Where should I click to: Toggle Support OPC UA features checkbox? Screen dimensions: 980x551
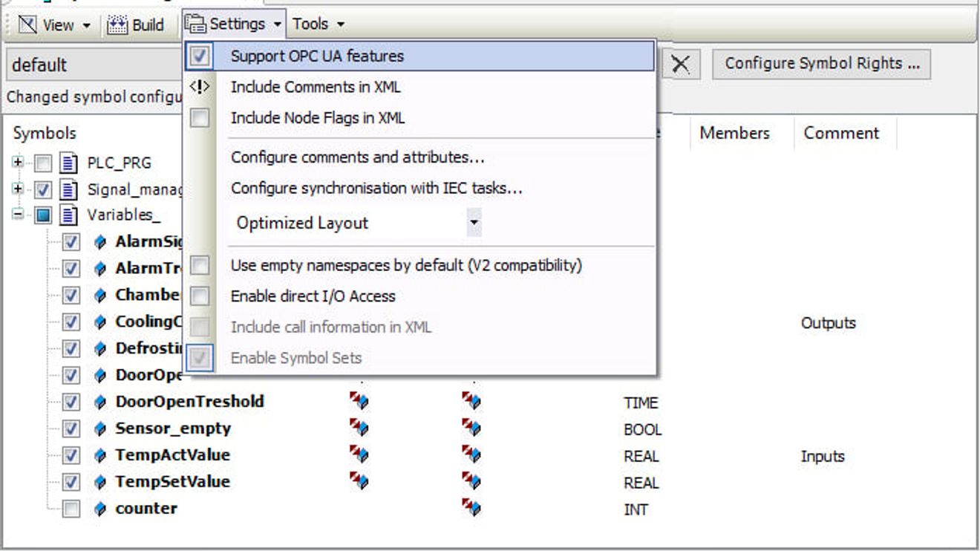[x=200, y=56]
